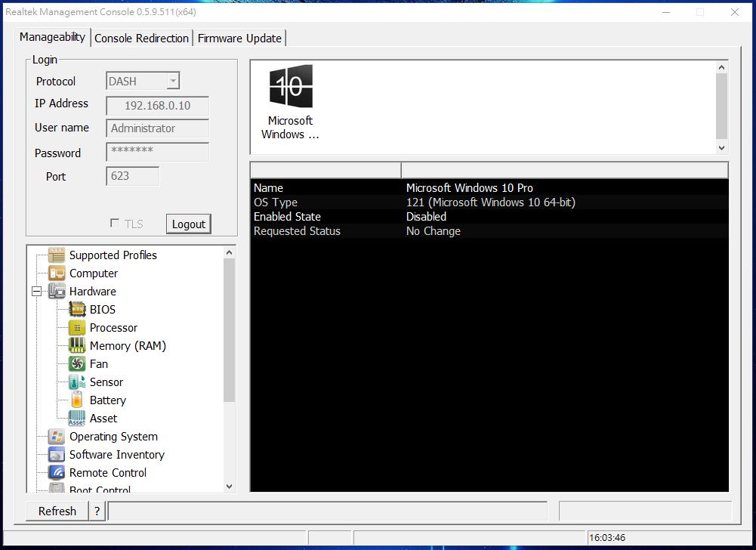Open the Firmware Update tab
The width and height of the screenshot is (756, 550).
pyautogui.click(x=239, y=38)
